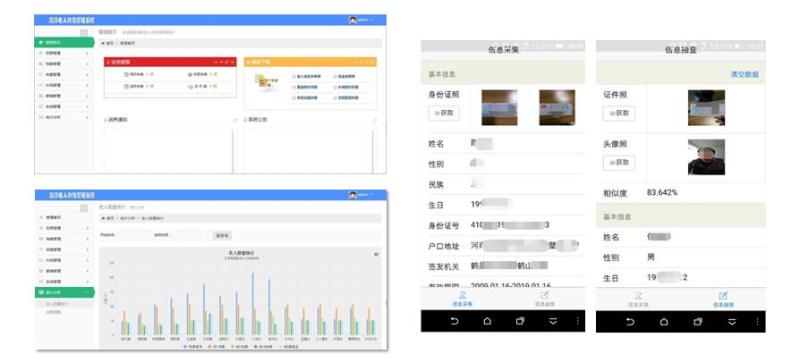Screen dimensions: 800x363
Task: Toggle the sidebar collapse icon in top dashboard
Action: coord(84,33)
